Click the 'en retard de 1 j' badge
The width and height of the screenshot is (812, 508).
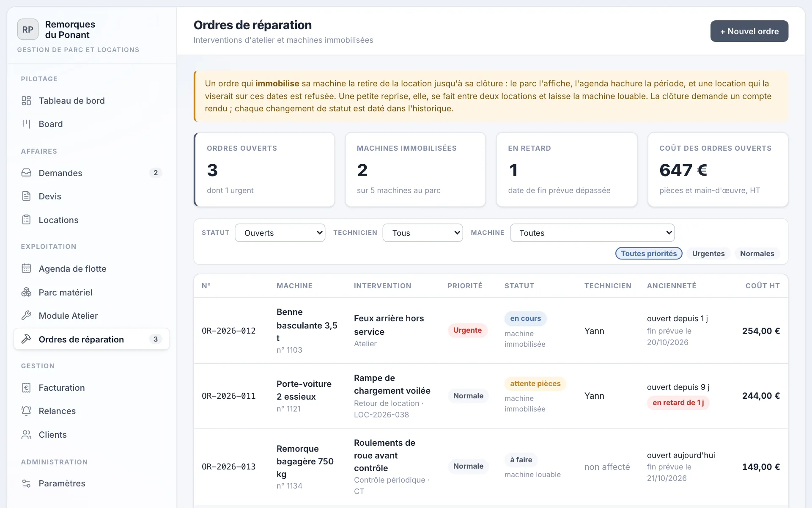pyautogui.click(x=678, y=403)
